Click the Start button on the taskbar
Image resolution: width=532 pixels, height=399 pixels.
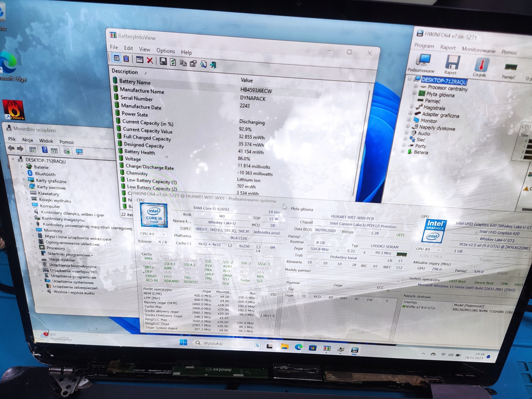(183, 342)
